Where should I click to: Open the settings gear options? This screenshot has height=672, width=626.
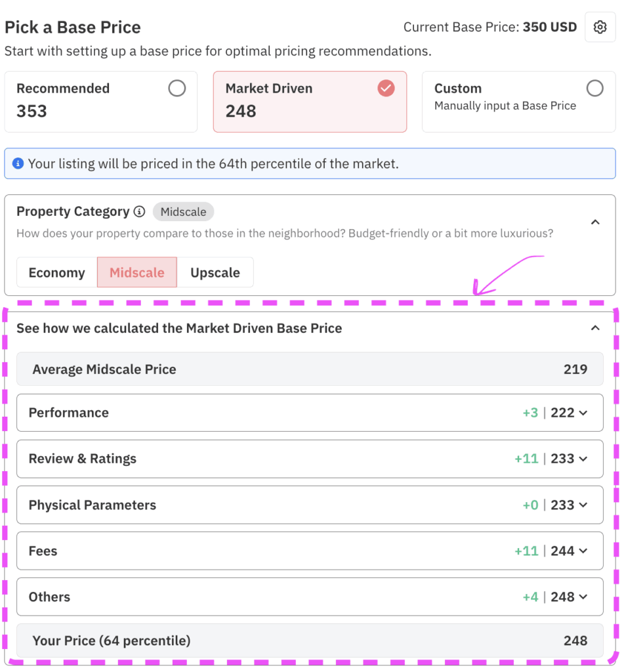[600, 27]
